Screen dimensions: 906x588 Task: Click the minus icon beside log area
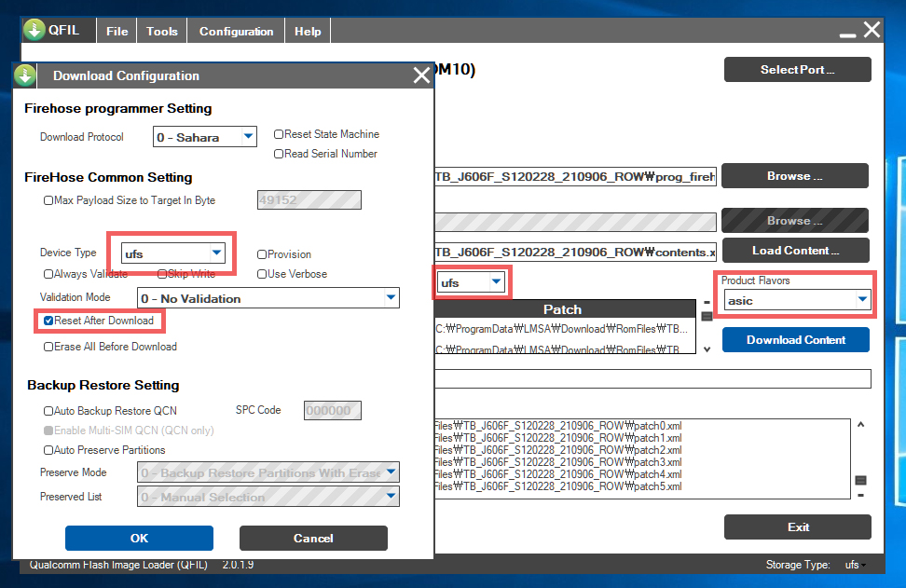(860, 496)
